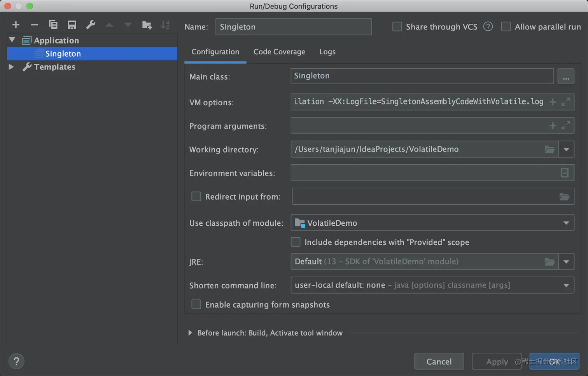Image resolution: width=588 pixels, height=376 pixels.
Task: Remove the selected Singleton configuration
Action: 34,24
